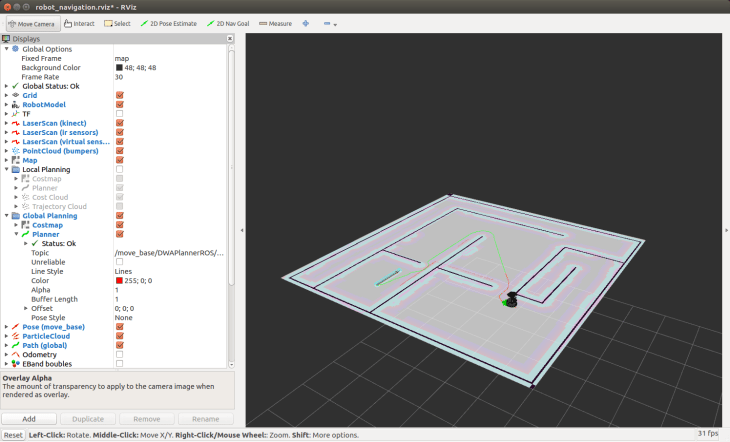This screenshot has height=442, width=730.
Task: Collapse the Global Planning group
Action: point(6,215)
